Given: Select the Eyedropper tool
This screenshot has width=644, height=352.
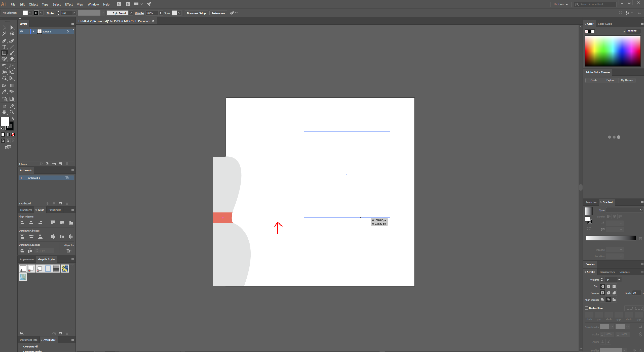Looking at the screenshot, I should pyautogui.click(x=4, y=92).
